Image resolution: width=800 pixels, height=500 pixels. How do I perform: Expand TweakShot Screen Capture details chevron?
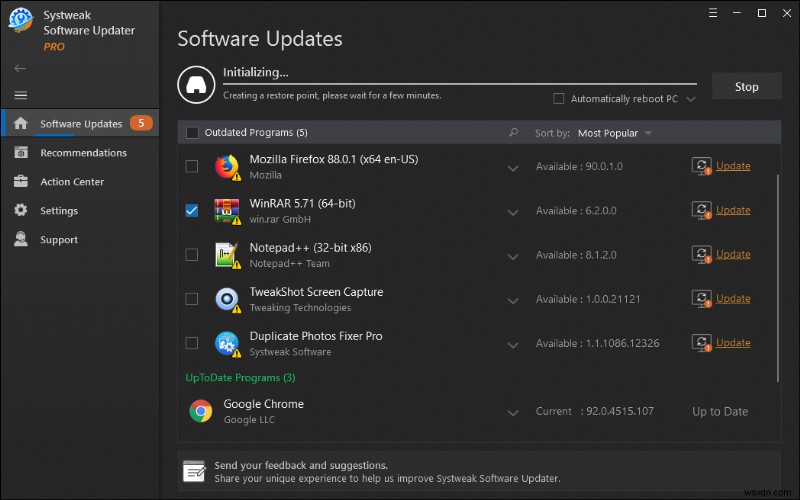(513, 301)
